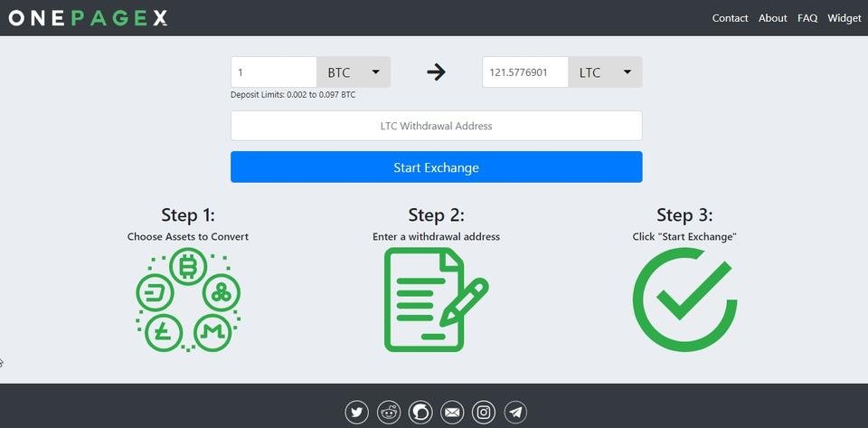Image resolution: width=868 pixels, height=428 pixels.
Task: Click the LTC Withdrawal Address field
Action: point(436,126)
